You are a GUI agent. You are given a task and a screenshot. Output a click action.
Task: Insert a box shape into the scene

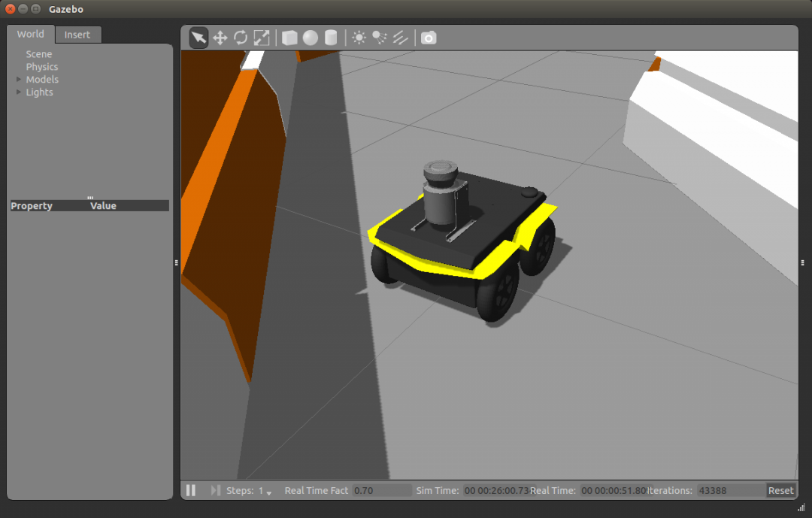point(289,37)
